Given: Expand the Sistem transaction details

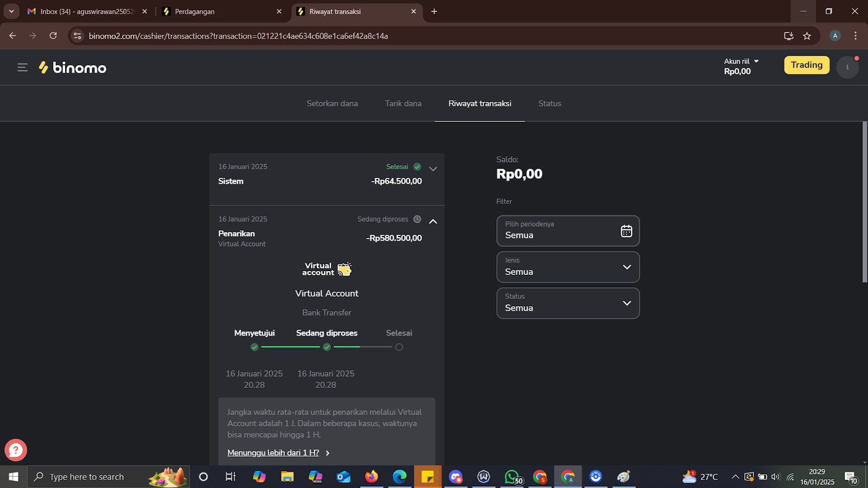Looking at the screenshot, I should [432, 169].
